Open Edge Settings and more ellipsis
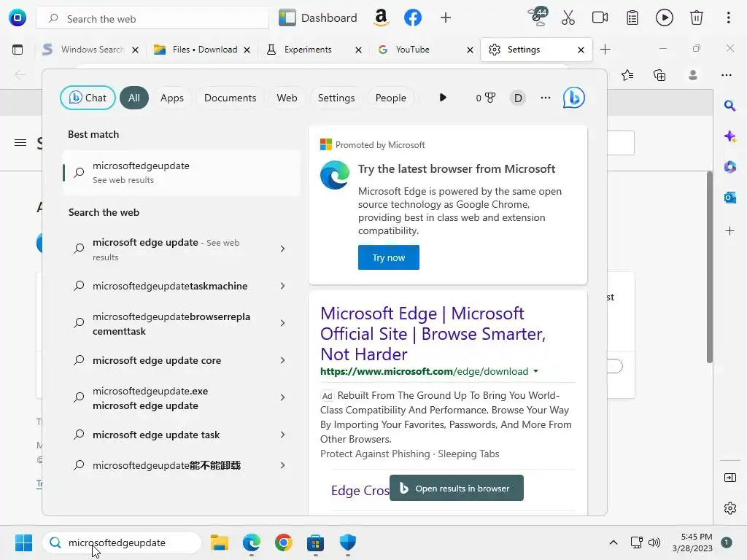 coord(727,75)
